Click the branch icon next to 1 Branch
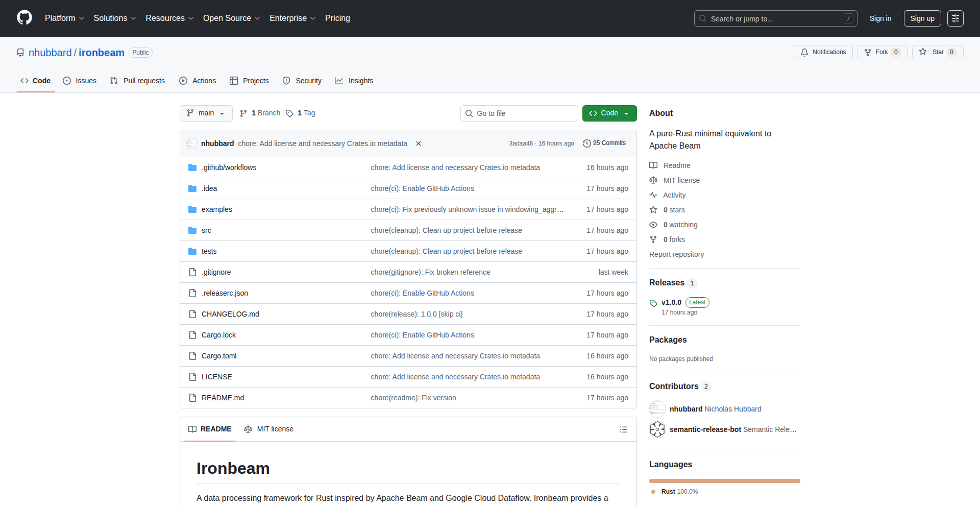The image size is (980, 507). tap(243, 113)
